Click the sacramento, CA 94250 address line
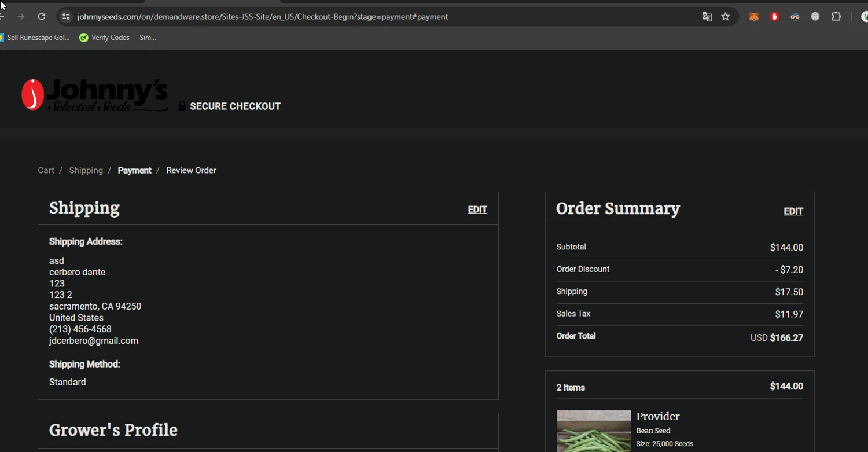The image size is (868, 452). (95, 306)
